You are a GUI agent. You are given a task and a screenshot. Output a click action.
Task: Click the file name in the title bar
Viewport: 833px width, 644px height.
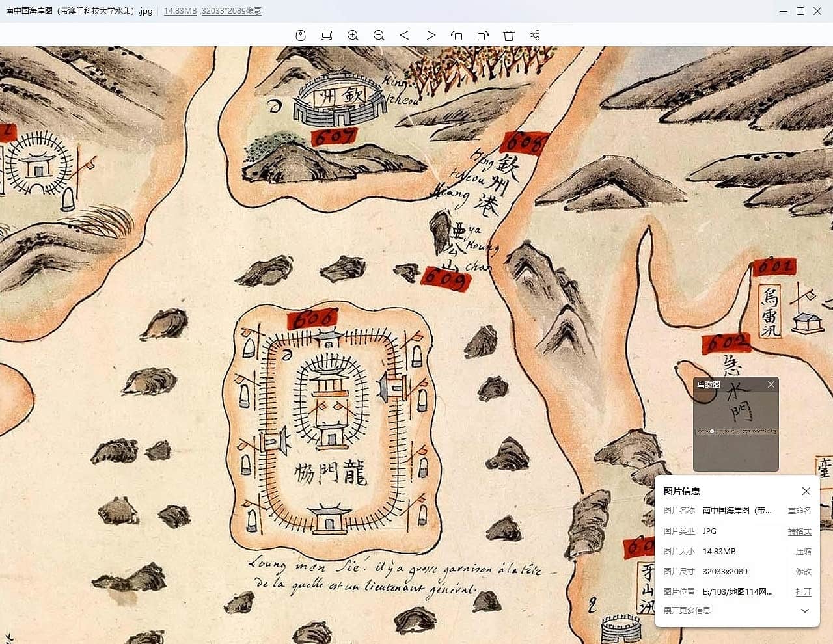[79, 11]
